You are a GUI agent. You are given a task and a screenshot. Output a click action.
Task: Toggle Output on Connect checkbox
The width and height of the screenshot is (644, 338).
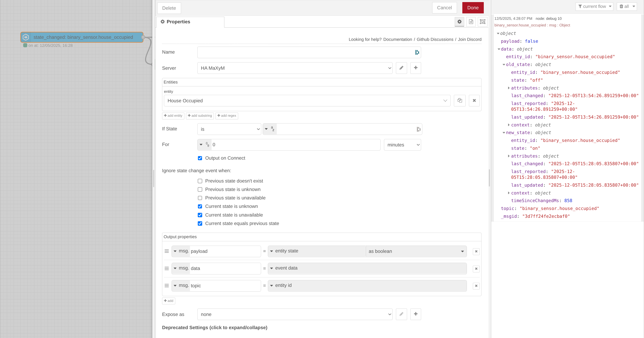[x=200, y=158]
